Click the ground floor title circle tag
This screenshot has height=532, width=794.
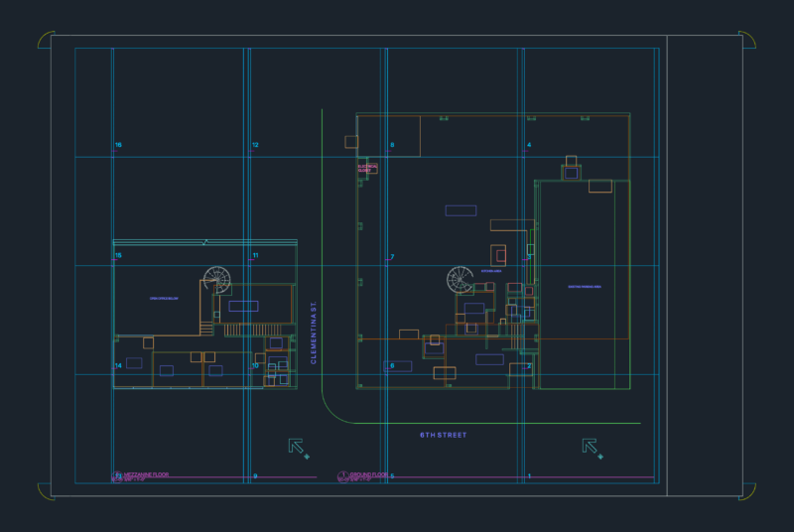(x=342, y=476)
